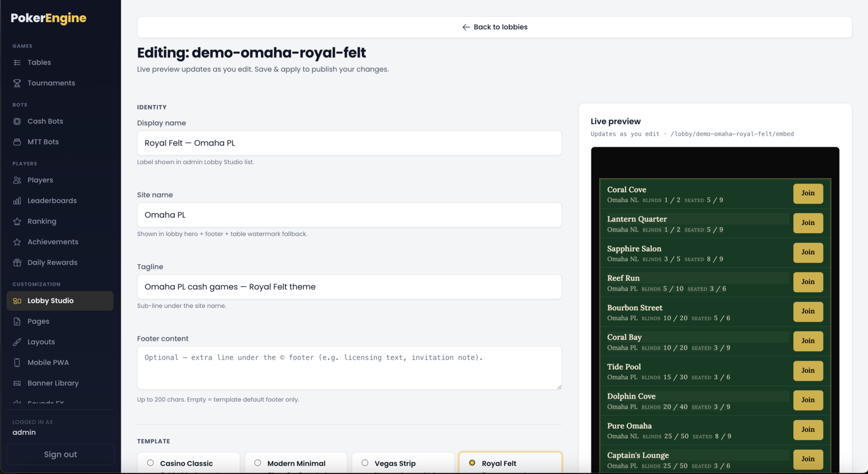Click the Sapphire Salon table name

click(x=634, y=249)
